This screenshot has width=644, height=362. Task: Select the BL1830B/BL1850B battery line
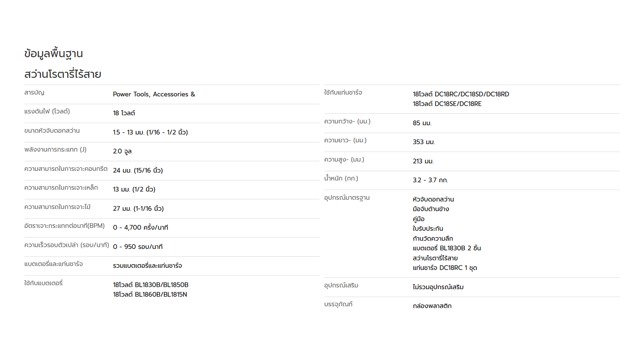click(x=151, y=285)
